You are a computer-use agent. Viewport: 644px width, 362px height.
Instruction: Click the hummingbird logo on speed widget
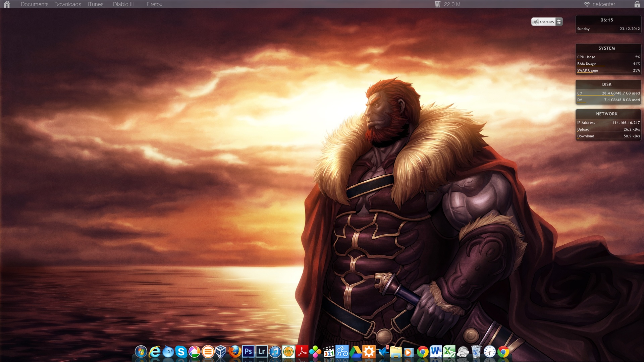pyautogui.click(x=536, y=22)
